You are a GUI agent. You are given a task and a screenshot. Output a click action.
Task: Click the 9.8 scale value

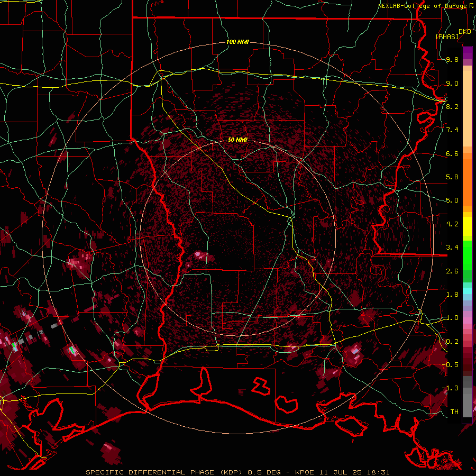point(452,59)
